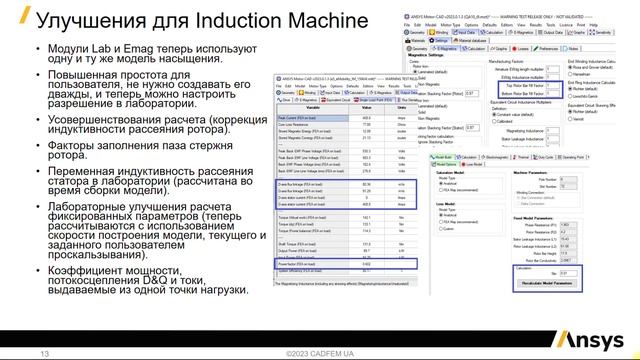Select Graphs tab left of Losses
This screenshot has width=640, height=360.
click(x=499, y=49)
